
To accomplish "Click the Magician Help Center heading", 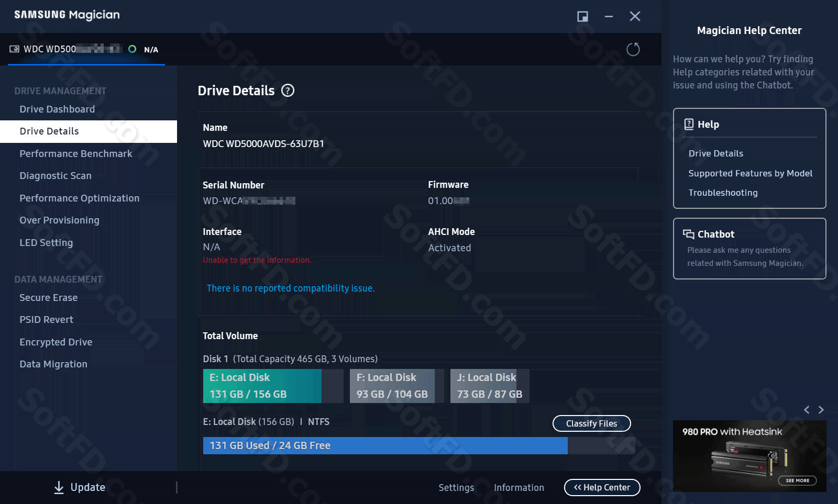I will 749,30.
